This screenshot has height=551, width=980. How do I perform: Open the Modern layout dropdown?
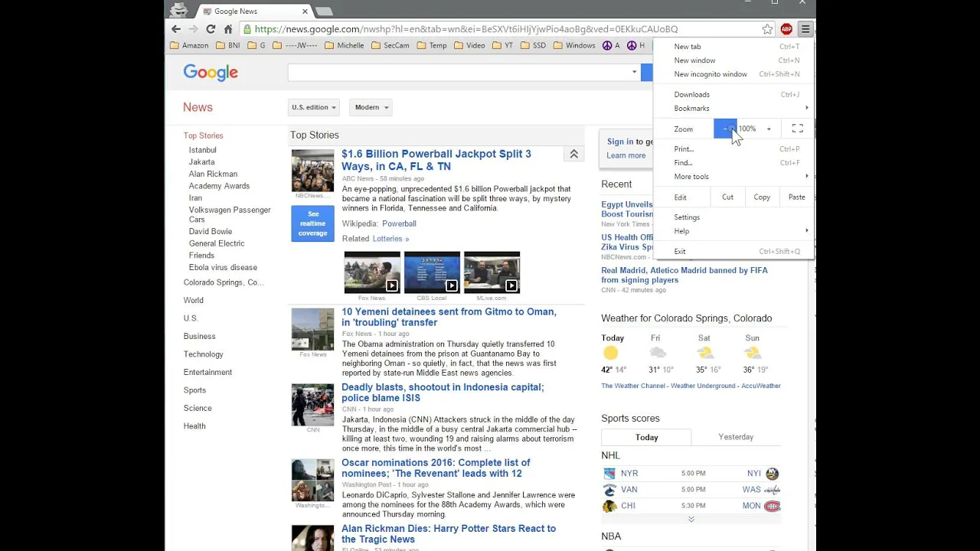(371, 107)
